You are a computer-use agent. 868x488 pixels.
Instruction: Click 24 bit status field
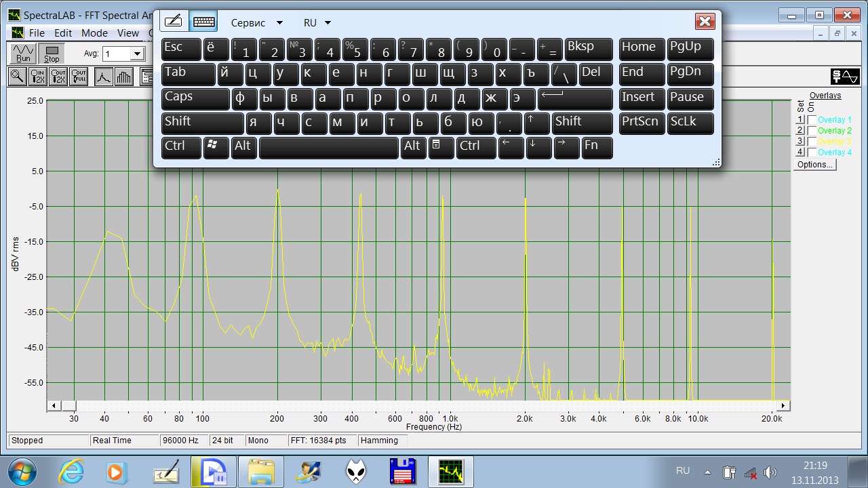(x=226, y=441)
